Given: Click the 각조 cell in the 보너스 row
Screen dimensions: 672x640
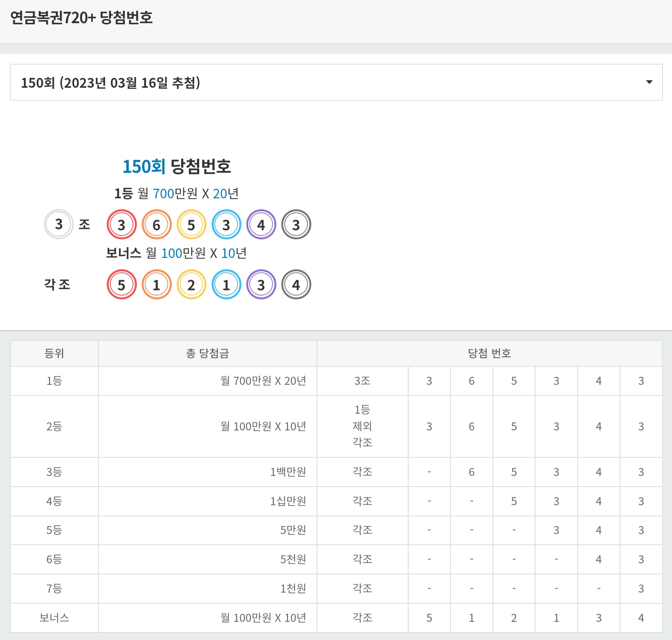Looking at the screenshot, I should (x=363, y=618).
